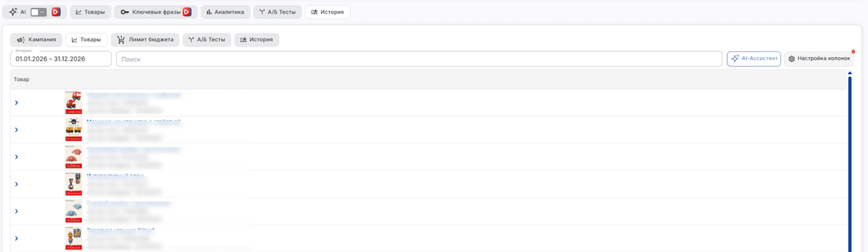Open top-bar А/Б Тесты tab

(277, 12)
